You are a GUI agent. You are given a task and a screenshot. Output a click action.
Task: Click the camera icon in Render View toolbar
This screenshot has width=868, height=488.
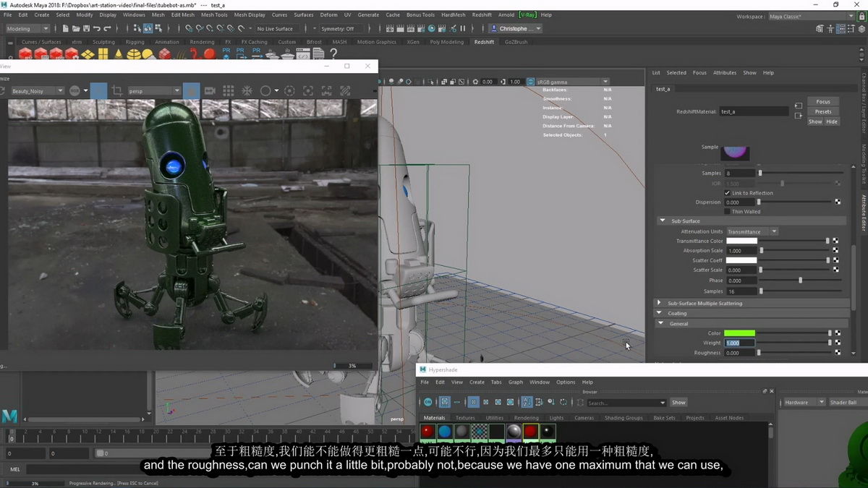coord(210,90)
